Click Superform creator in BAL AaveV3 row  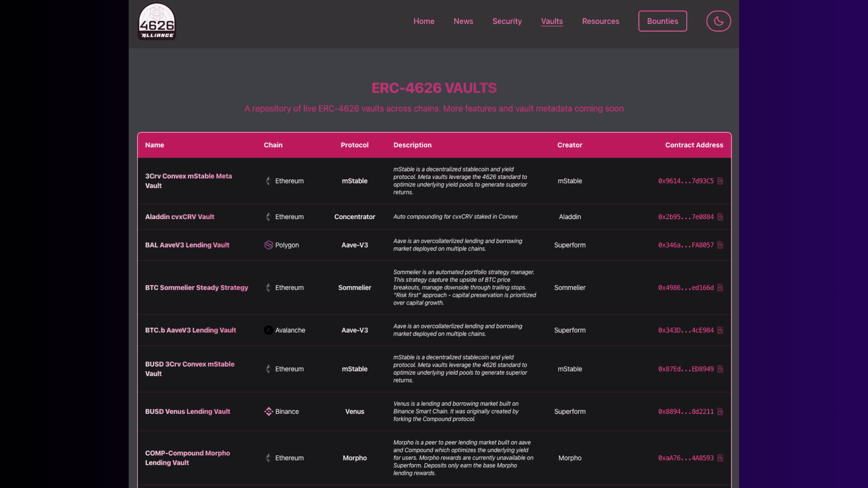[570, 245]
